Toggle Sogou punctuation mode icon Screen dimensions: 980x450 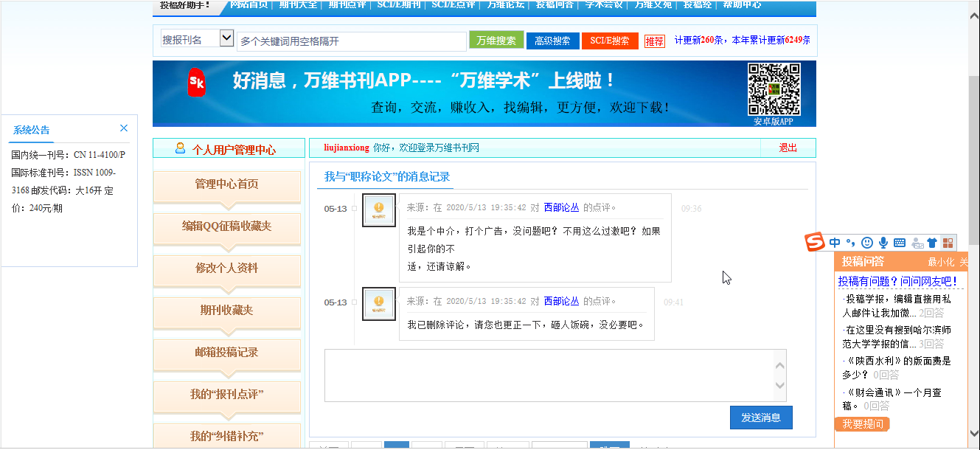(x=850, y=242)
